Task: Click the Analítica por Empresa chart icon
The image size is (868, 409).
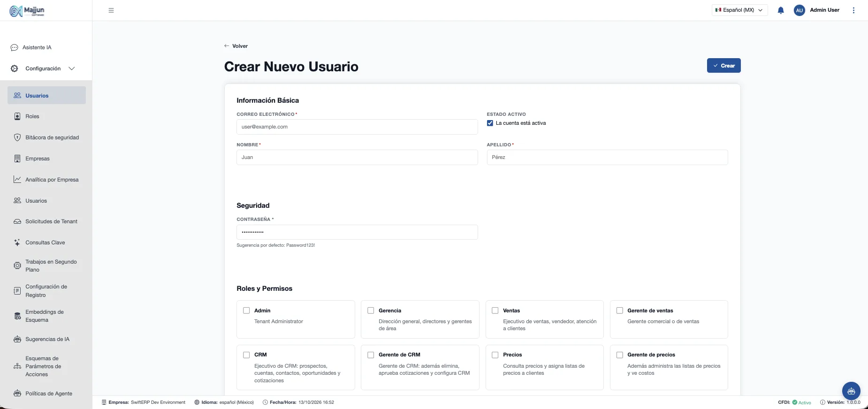Action: tap(17, 180)
